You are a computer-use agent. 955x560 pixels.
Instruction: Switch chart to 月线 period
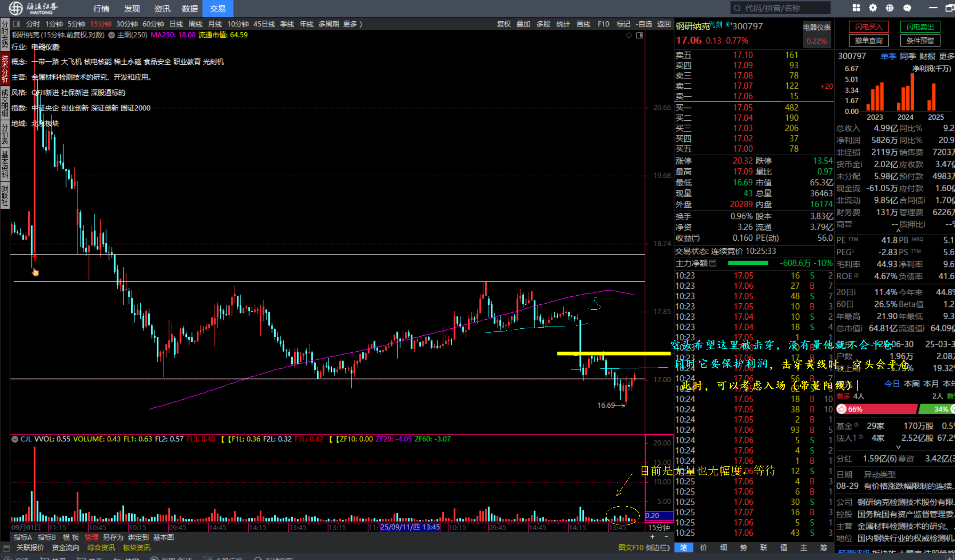click(215, 24)
